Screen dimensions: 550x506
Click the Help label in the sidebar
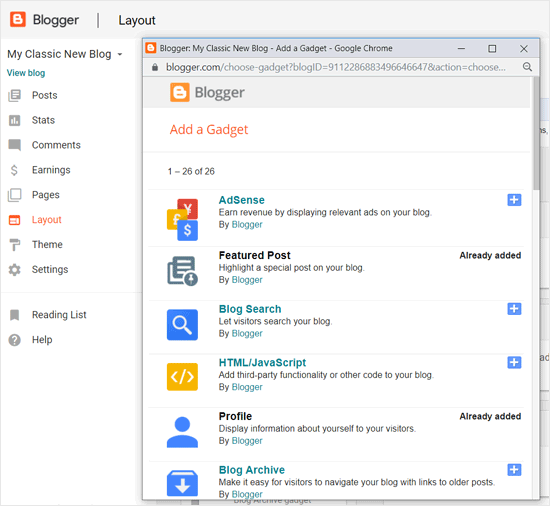click(42, 340)
